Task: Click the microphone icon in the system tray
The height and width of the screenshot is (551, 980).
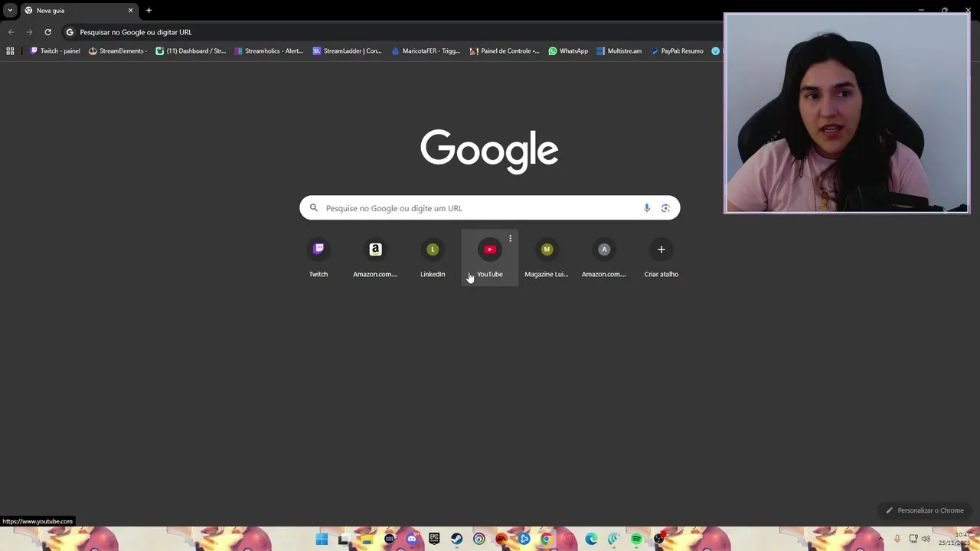Action: point(897,539)
